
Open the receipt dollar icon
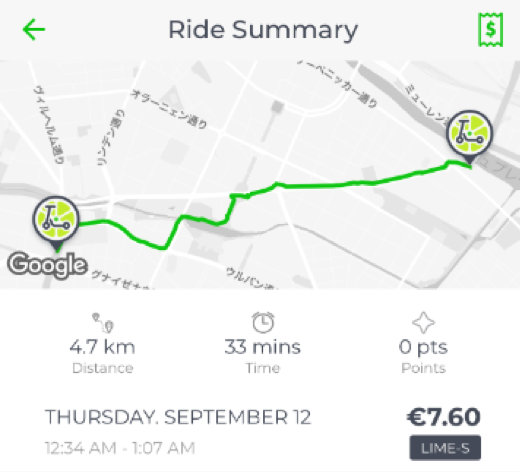pyautogui.click(x=490, y=30)
